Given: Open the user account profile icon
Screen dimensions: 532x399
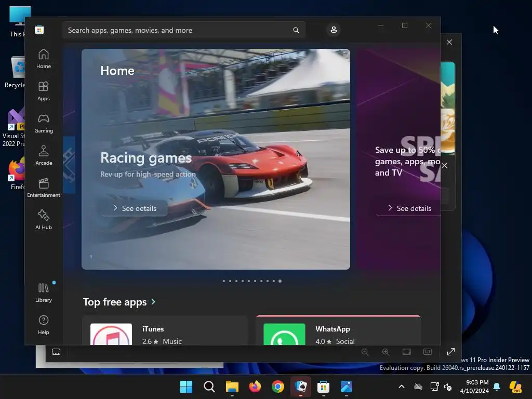Looking at the screenshot, I should pyautogui.click(x=334, y=30).
